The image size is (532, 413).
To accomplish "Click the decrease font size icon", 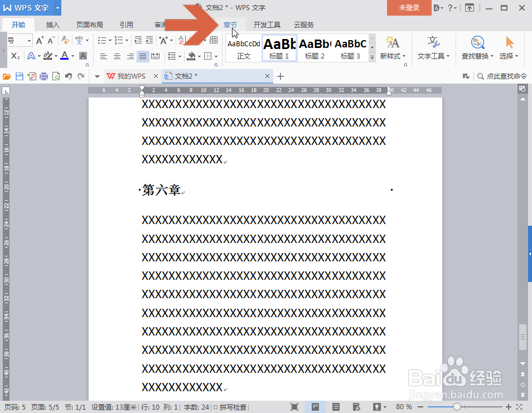I will (51, 40).
